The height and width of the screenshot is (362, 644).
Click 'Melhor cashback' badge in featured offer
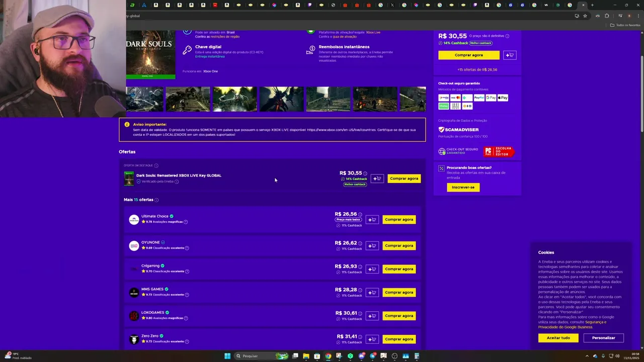coord(355,185)
